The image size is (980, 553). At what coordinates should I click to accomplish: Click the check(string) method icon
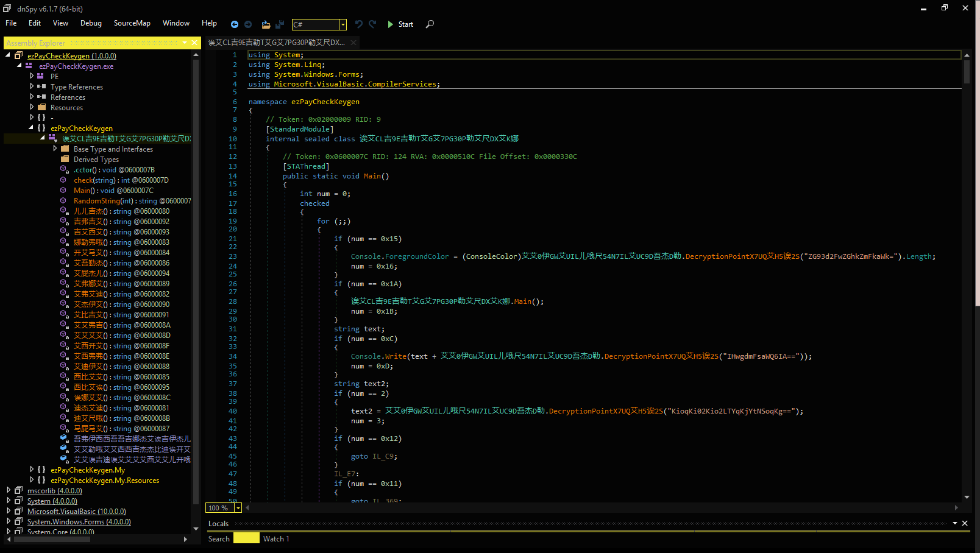click(63, 180)
